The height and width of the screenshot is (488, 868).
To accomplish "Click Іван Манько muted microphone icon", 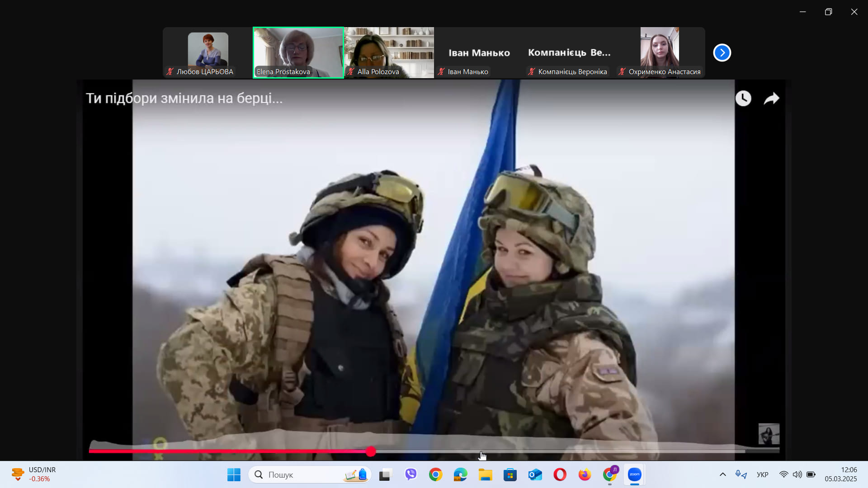I will pos(441,71).
